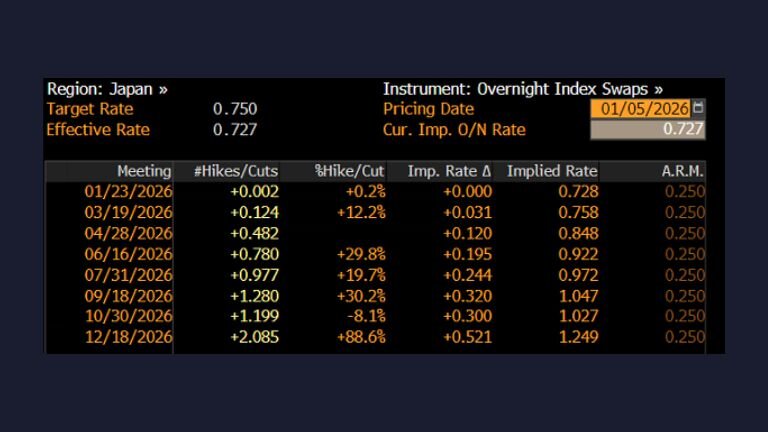Click the %Hike/Cut column header

tap(334, 171)
